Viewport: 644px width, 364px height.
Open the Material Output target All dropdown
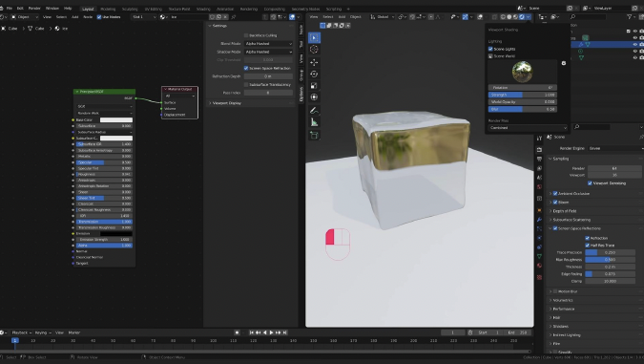(180, 96)
